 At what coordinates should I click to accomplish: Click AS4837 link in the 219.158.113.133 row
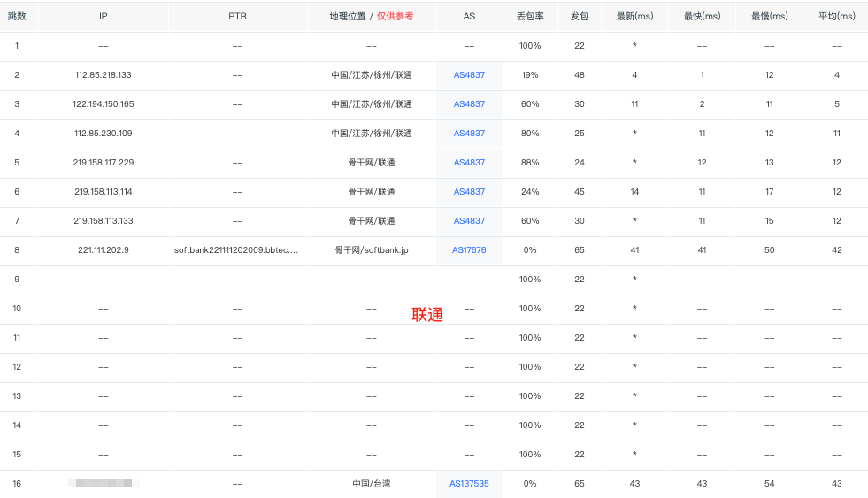[x=469, y=221]
